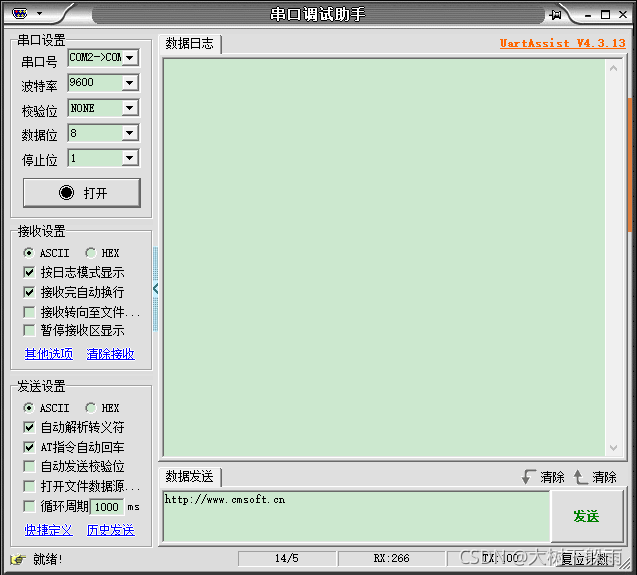The image size is (637, 575).
Task: Open the serial port number dropdown
Action: (130, 58)
